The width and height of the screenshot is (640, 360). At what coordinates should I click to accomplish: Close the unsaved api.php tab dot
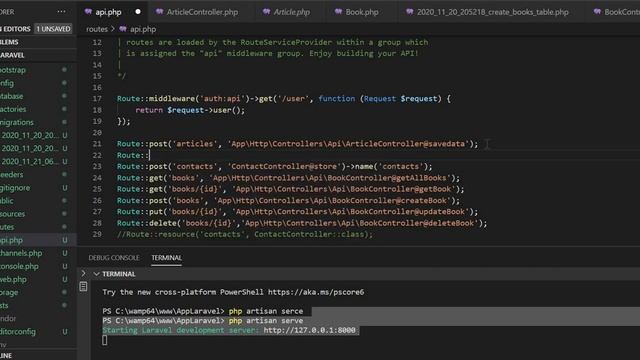point(138,12)
